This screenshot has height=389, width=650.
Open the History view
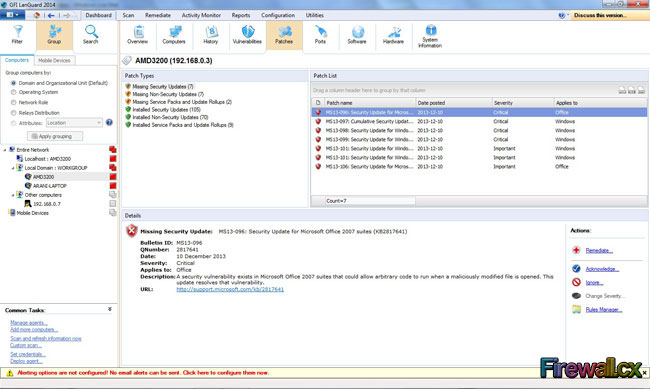point(211,35)
